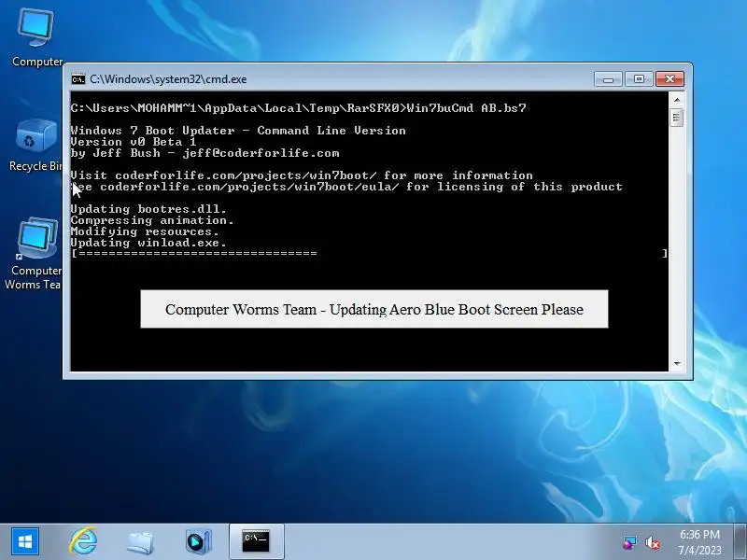Click the network tray icon
This screenshot has width=747, height=560.
(629, 542)
